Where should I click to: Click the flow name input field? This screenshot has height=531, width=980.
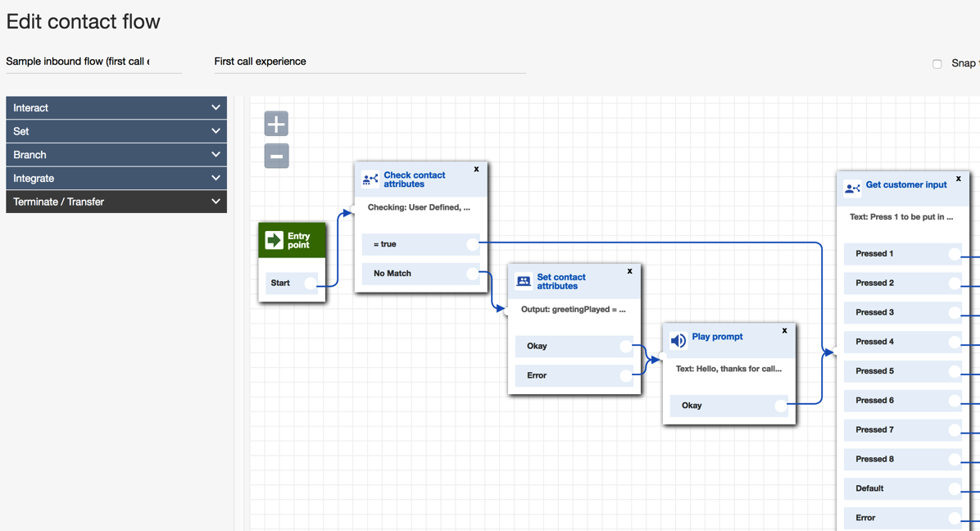pos(93,61)
